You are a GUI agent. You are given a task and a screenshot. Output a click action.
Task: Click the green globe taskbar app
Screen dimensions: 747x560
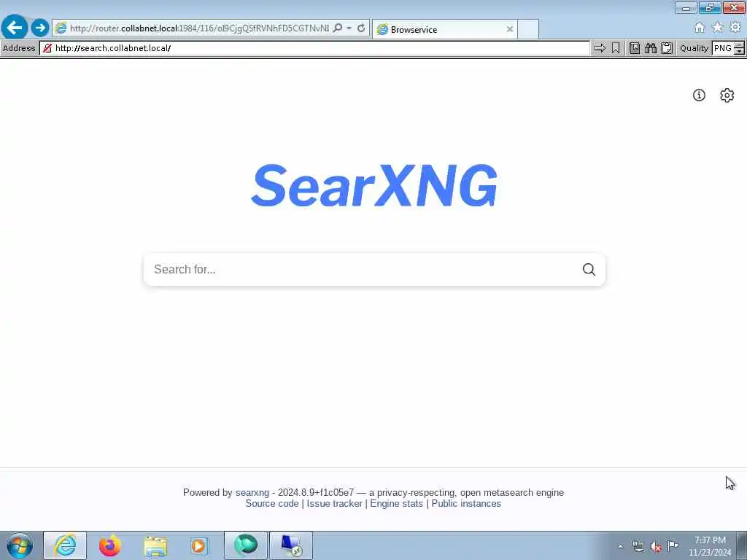point(246,545)
